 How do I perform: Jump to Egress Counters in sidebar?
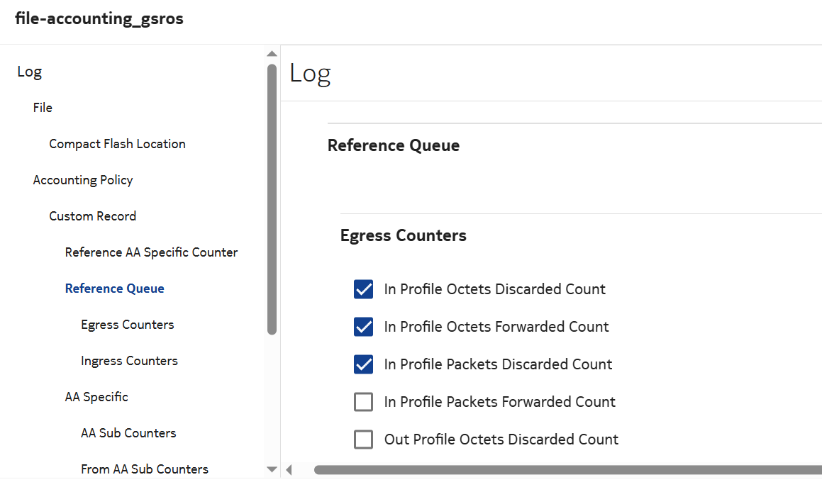(x=127, y=325)
